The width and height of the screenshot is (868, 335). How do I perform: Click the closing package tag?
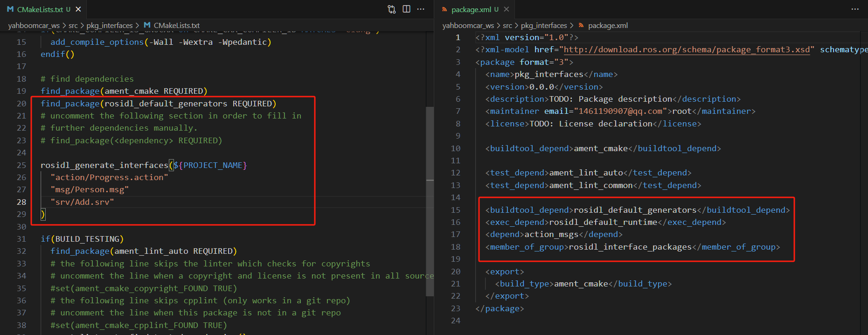[x=500, y=308]
